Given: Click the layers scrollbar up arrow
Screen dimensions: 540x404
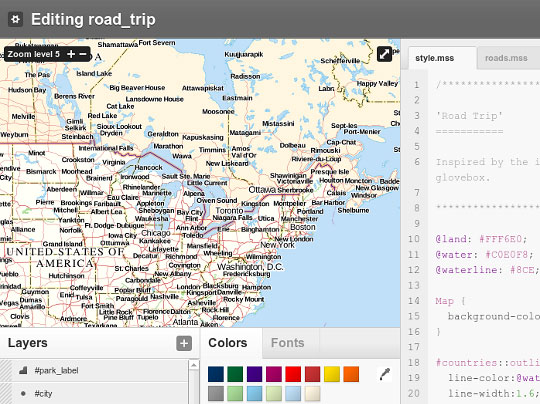Looking at the screenshot, I should click(194, 365).
